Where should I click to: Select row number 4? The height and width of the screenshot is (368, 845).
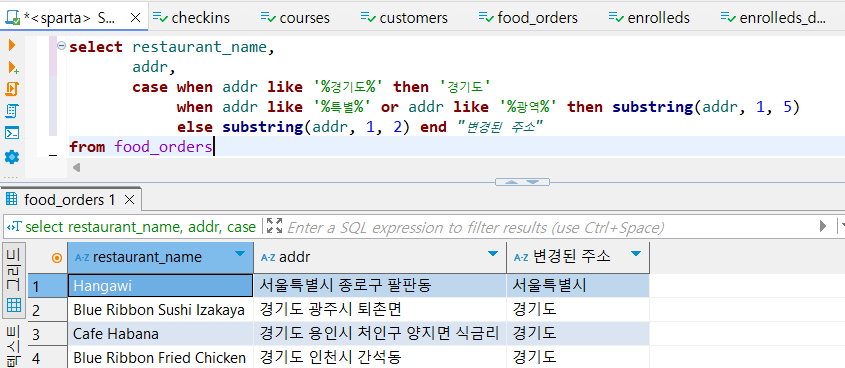pyautogui.click(x=47, y=358)
